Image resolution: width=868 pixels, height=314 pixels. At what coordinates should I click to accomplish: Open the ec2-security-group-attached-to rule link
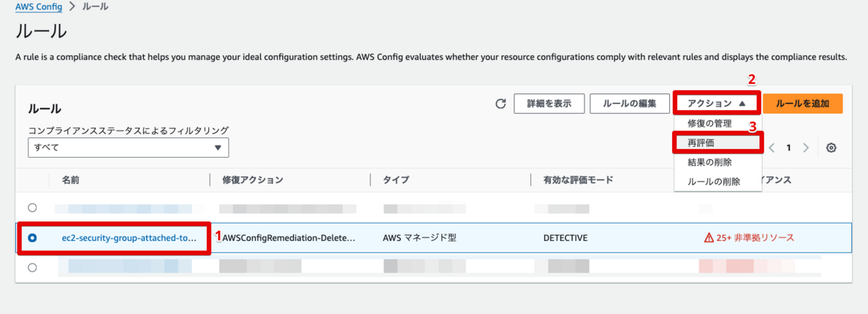point(129,237)
